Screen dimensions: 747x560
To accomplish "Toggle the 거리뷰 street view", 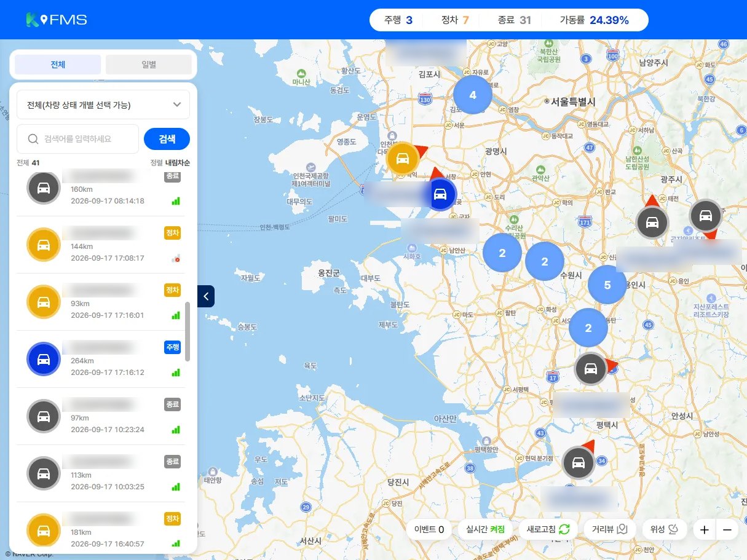I will tap(609, 529).
